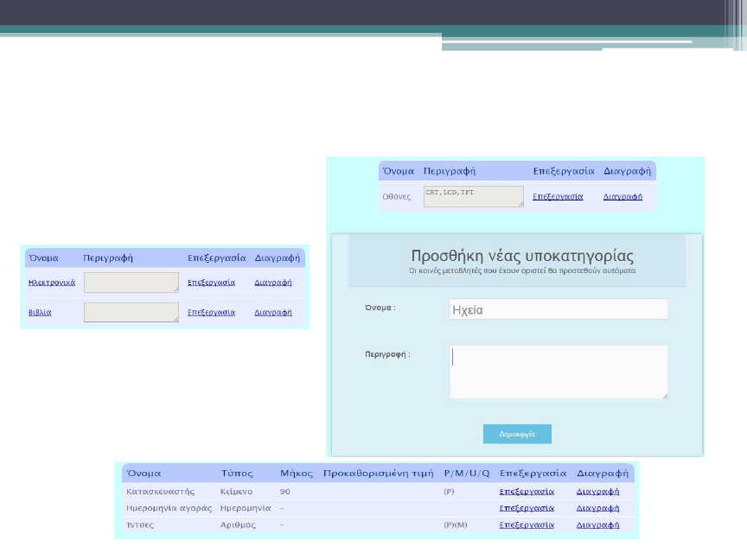Click Επεξεργασία for the Ημερομηνία αγοράς row
This screenshot has height=560, width=747.
tap(527, 508)
